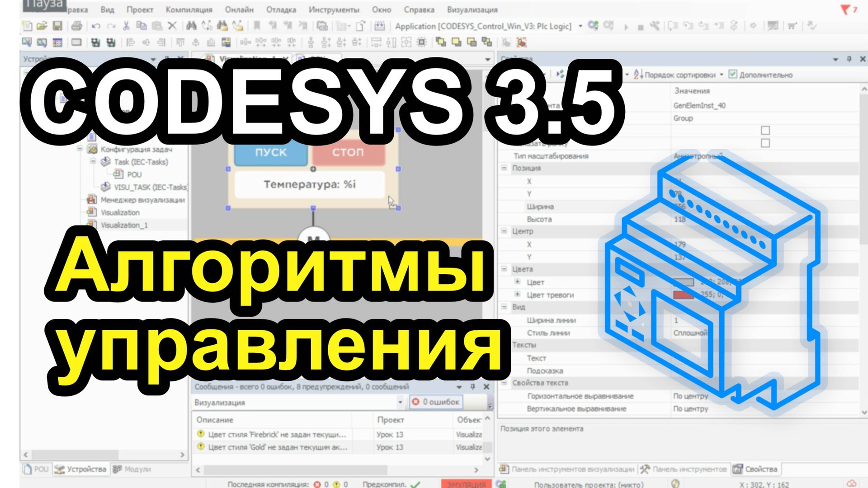Click the device tree horizontal scrollbar
868x488 pixels.
click(75, 455)
